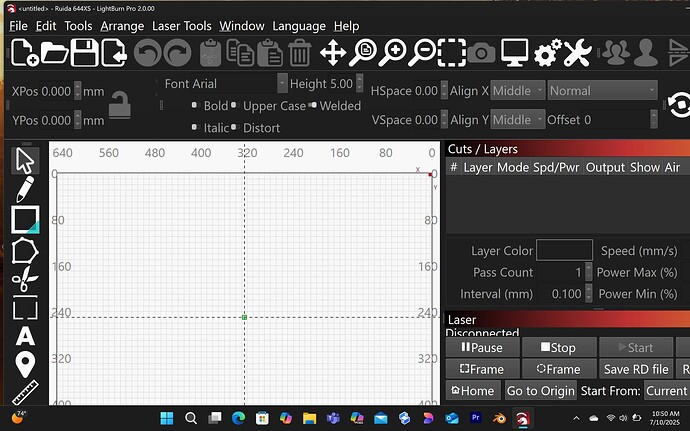Copy selection with the Copy icon

240,53
